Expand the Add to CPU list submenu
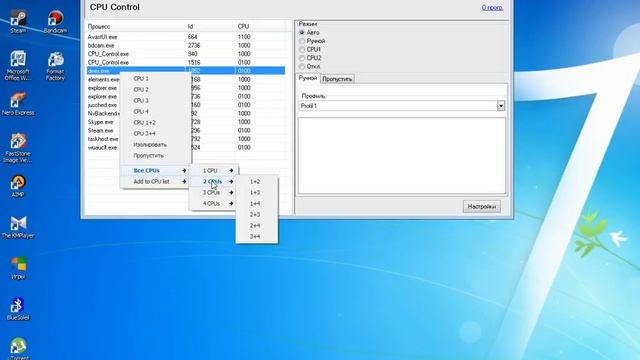The height and width of the screenshot is (360, 640). (x=156, y=181)
